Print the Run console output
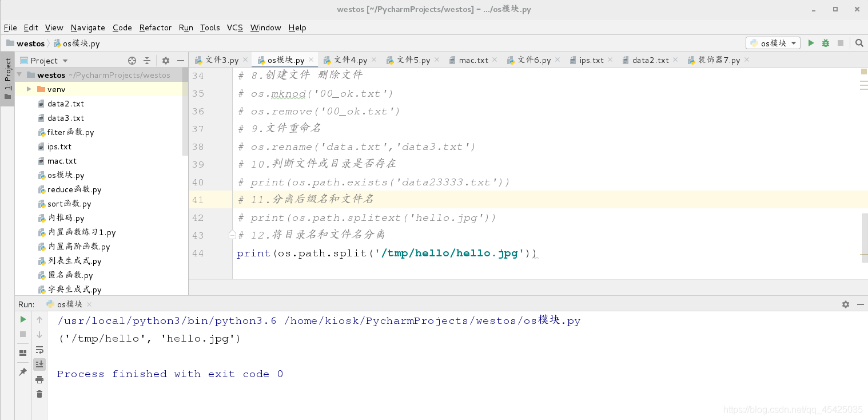868x420 pixels. (x=39, y=379)
